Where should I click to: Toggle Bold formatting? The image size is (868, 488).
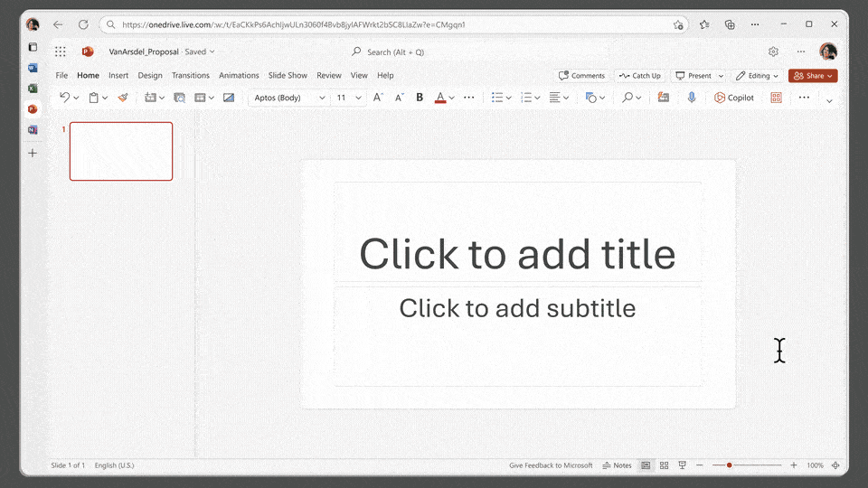pos(420,98)
